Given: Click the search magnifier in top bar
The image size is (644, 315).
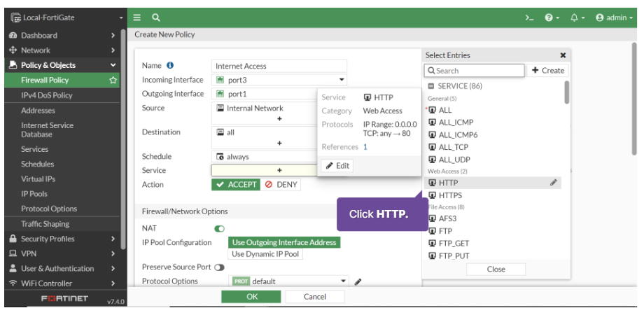Looking at the screenshot, I should [155, 17].
